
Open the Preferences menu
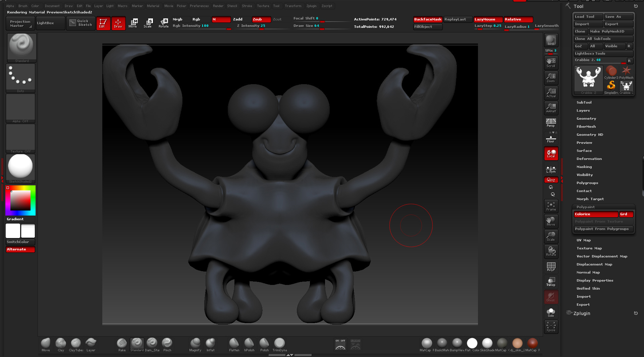[199, 6]
